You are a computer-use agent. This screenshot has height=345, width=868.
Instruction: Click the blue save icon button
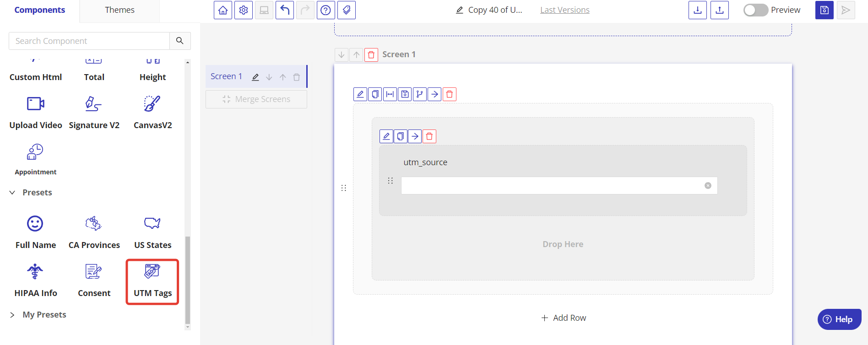pyautogui.click(x=824, y=10)
